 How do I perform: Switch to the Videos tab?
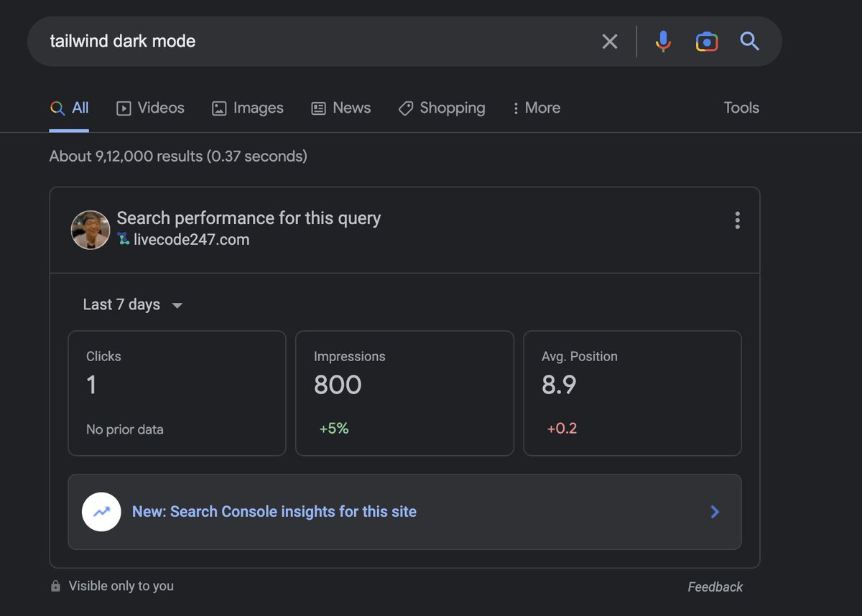(x=150, y=108)
